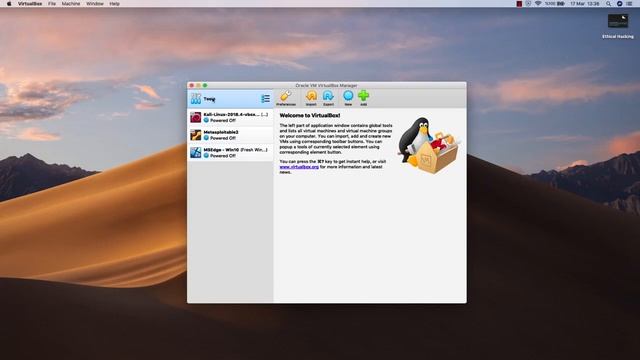Open the Machine menu
640x360 pixels.
point(71,4)
